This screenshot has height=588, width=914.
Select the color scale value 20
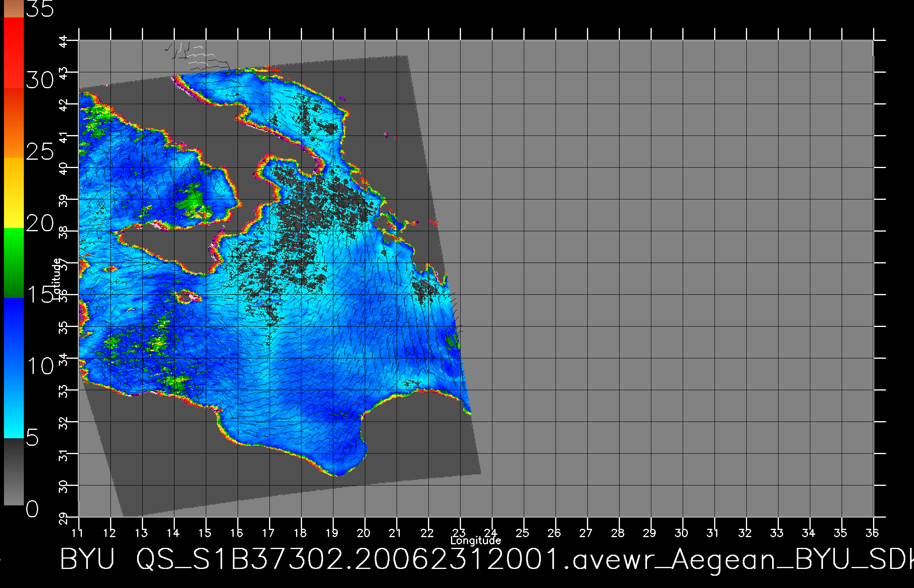[40, 223]
